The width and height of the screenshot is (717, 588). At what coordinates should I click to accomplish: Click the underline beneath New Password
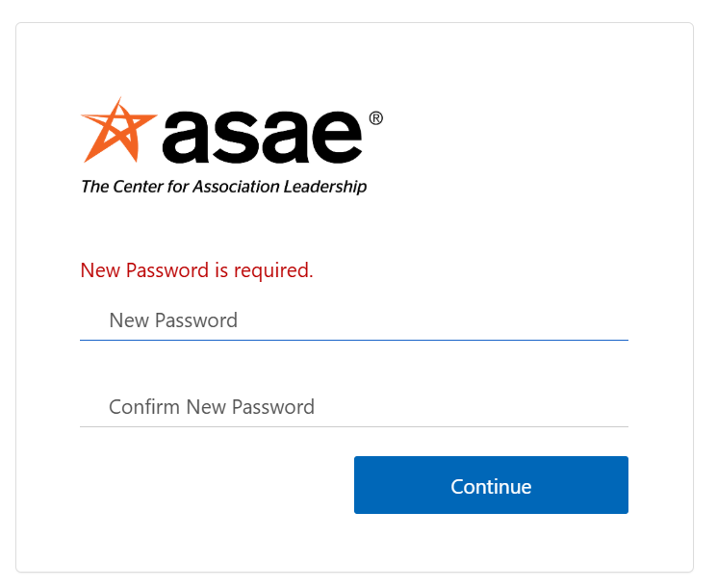(353, 340)
